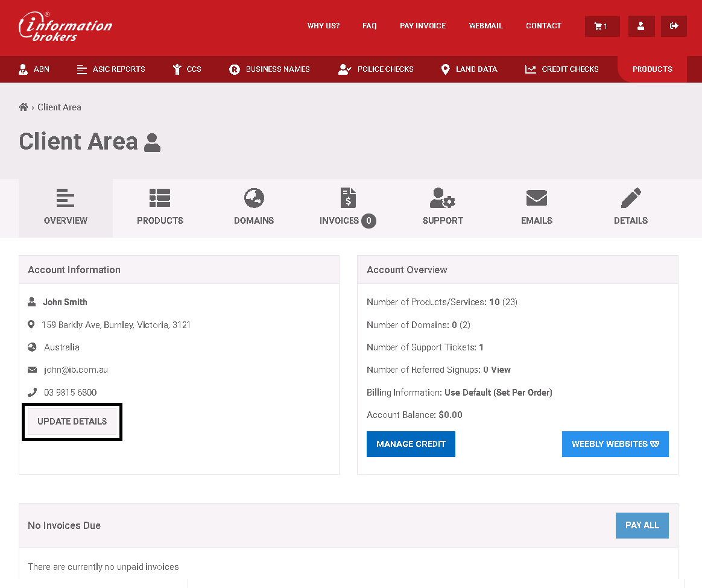Click the Information Brokers logo
Viewport: 702px width, 588px height.
tap(65, 27)
